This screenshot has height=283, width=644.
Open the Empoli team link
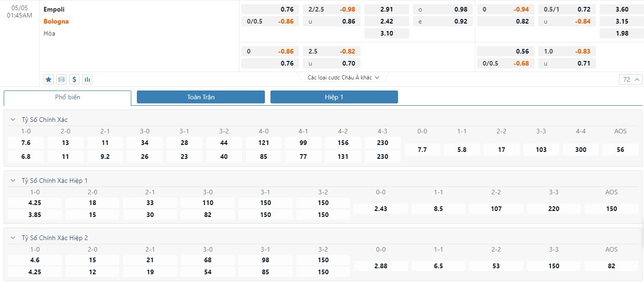[x=54, y=9]
